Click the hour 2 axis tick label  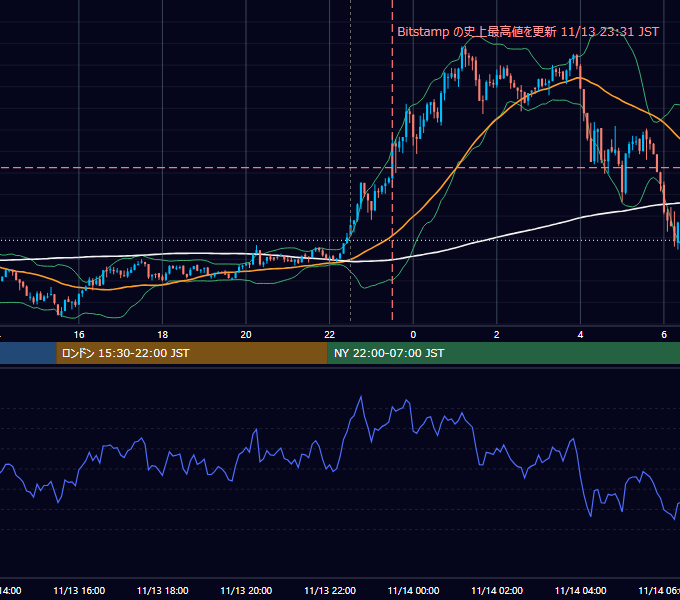[497, 335]
